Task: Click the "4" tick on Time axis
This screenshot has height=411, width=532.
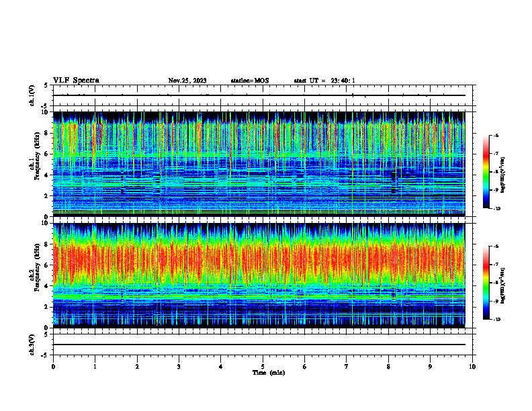Action: coord(221,367)
